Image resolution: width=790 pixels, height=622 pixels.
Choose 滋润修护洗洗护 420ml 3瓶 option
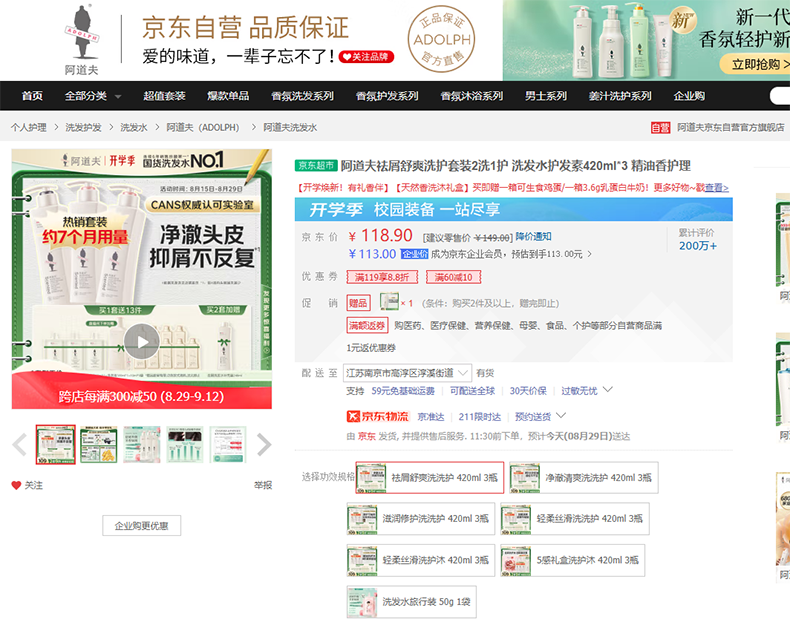[421, 519]
